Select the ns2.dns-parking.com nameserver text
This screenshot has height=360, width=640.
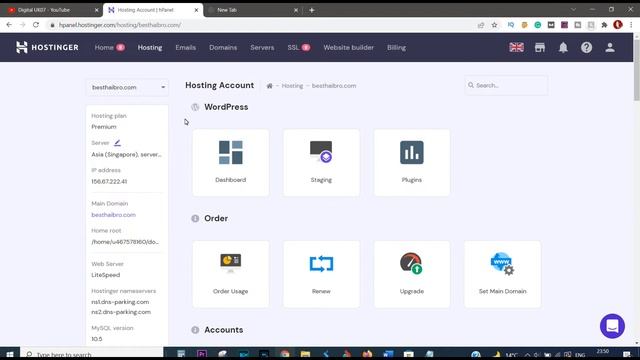(x=121, y=312)
